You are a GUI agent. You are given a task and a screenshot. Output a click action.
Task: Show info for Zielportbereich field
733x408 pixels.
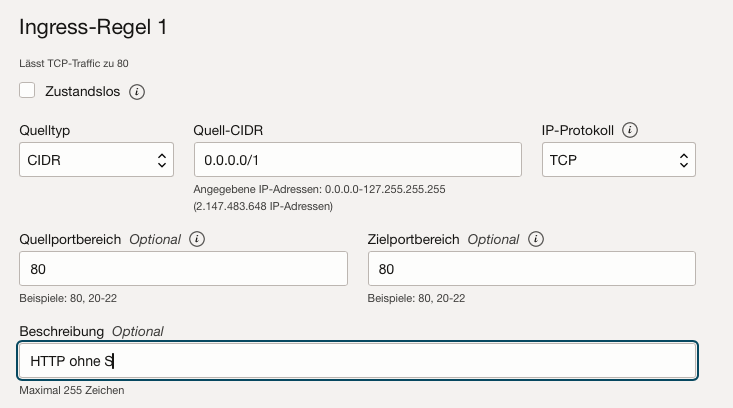click(x=537, y=240)
